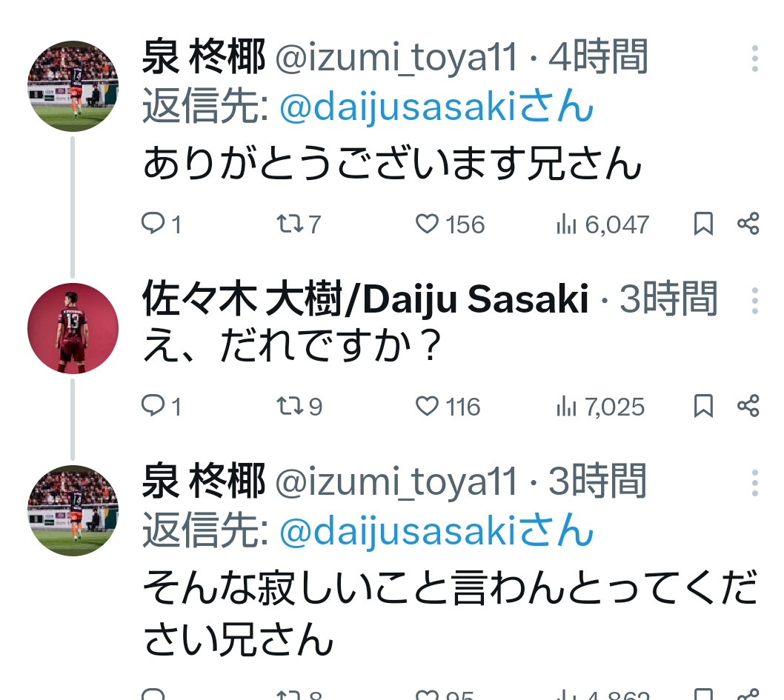Screen dimensions: 784x700
Task: Click @daijusasaki mention in first tweet
Action: pyautogui.click(x=437, y=109)
